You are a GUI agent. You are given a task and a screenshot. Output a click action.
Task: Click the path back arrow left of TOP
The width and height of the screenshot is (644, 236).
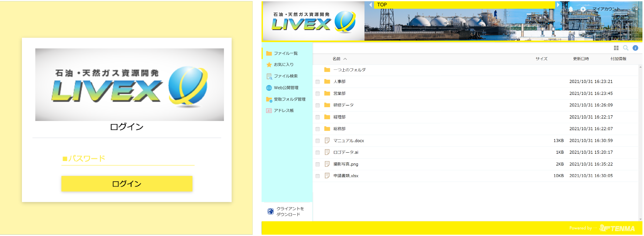click(370, 5)
